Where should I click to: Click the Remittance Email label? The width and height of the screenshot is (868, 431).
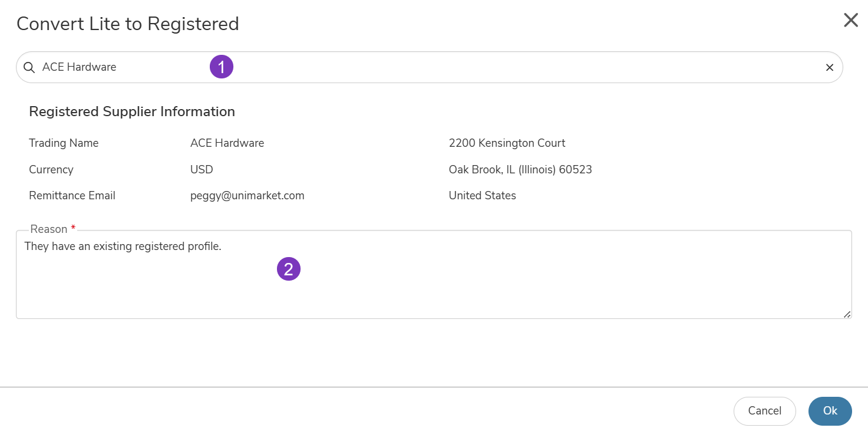point(72,196)
